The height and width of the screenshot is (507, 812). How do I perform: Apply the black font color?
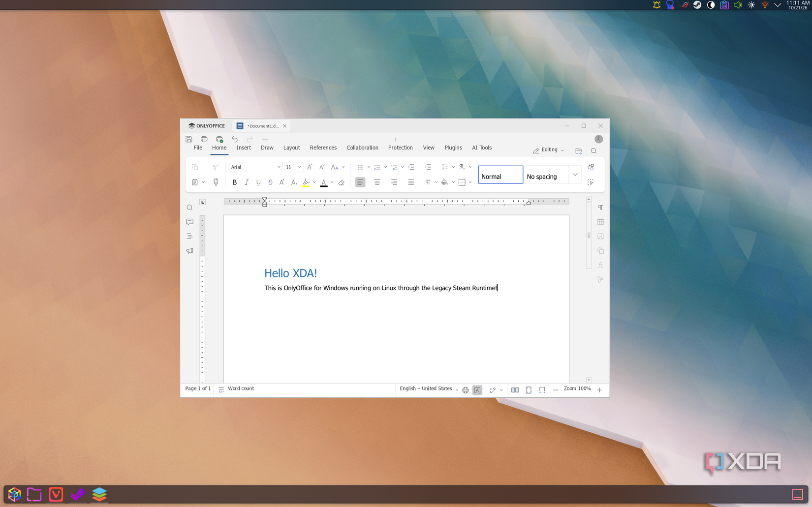(x=324, y=182)
